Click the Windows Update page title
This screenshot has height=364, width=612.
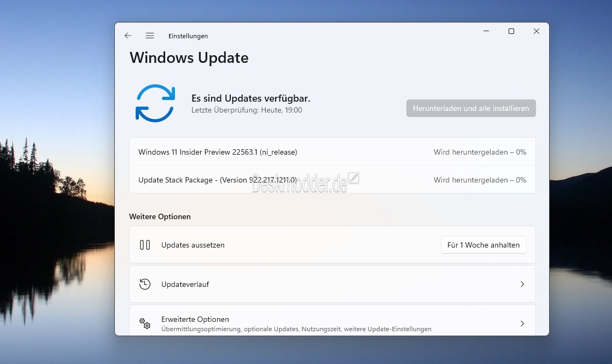tap(189, 58)
